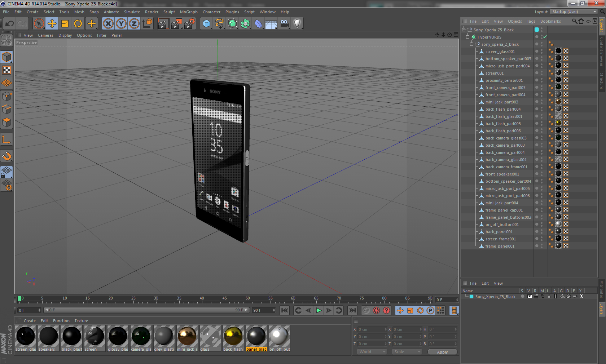
Task: Switch coordinate system icon
Action: pos(147,24)
